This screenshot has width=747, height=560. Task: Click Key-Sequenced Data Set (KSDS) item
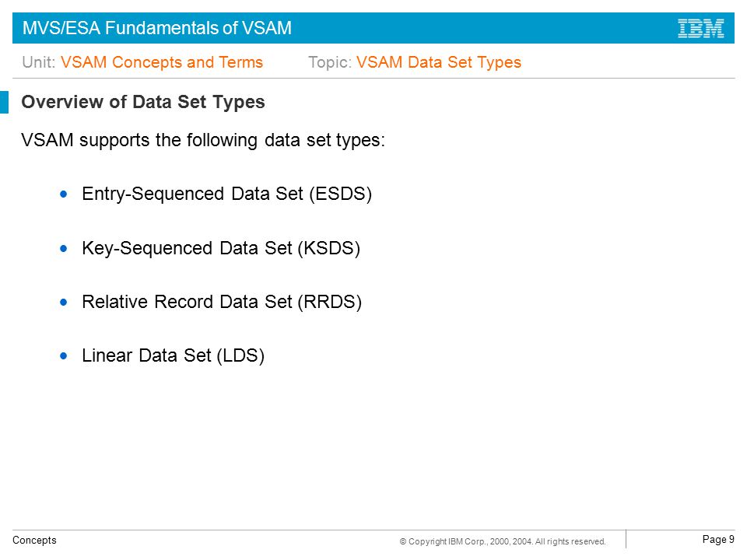tap(221, 248)
